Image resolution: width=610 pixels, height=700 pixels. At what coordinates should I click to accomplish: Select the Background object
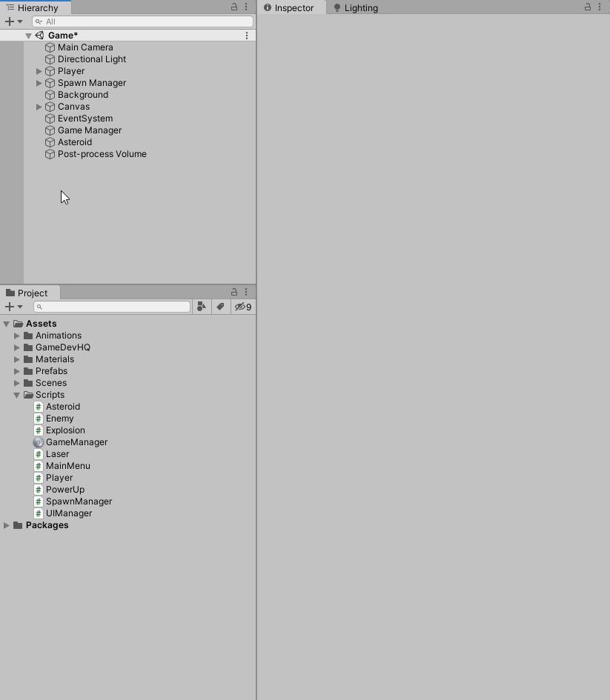pos(82,95)
